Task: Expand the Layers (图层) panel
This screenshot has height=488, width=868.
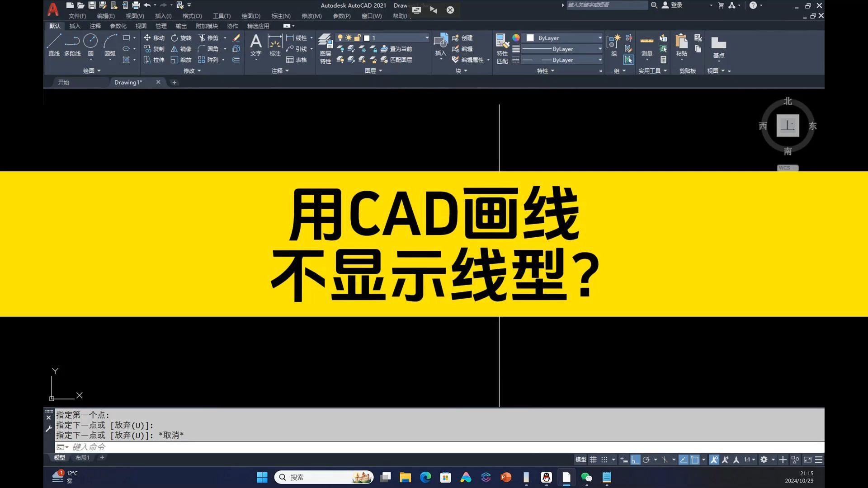Action: pyautogui.click(x=373, y=71)
